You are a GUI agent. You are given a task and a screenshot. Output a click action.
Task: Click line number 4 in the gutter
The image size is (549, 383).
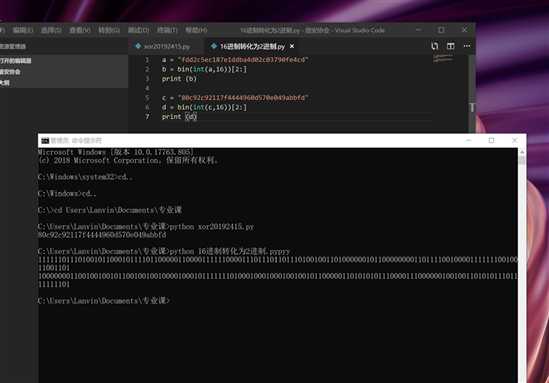[x=147, y=88]
